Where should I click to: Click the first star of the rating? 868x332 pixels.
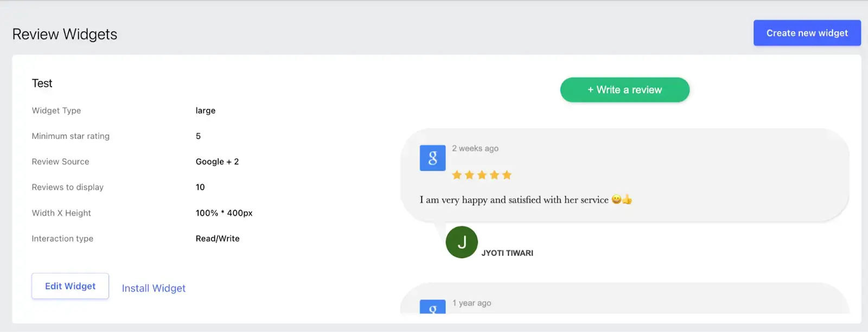pyautogui.click(x=457, y=175)
